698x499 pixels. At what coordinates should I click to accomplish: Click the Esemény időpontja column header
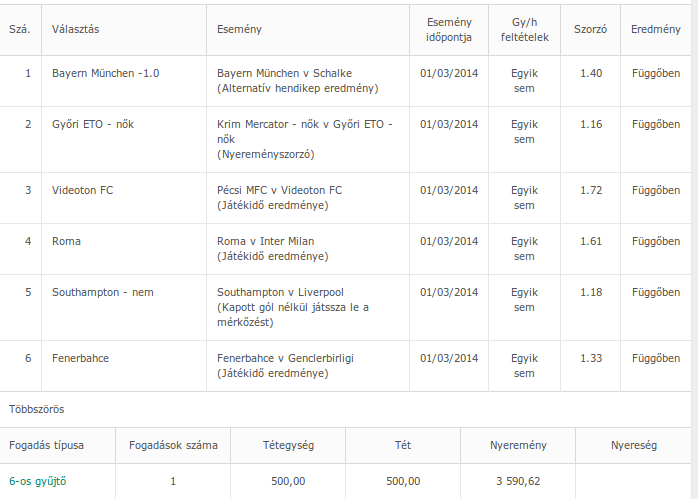[449, 30]
